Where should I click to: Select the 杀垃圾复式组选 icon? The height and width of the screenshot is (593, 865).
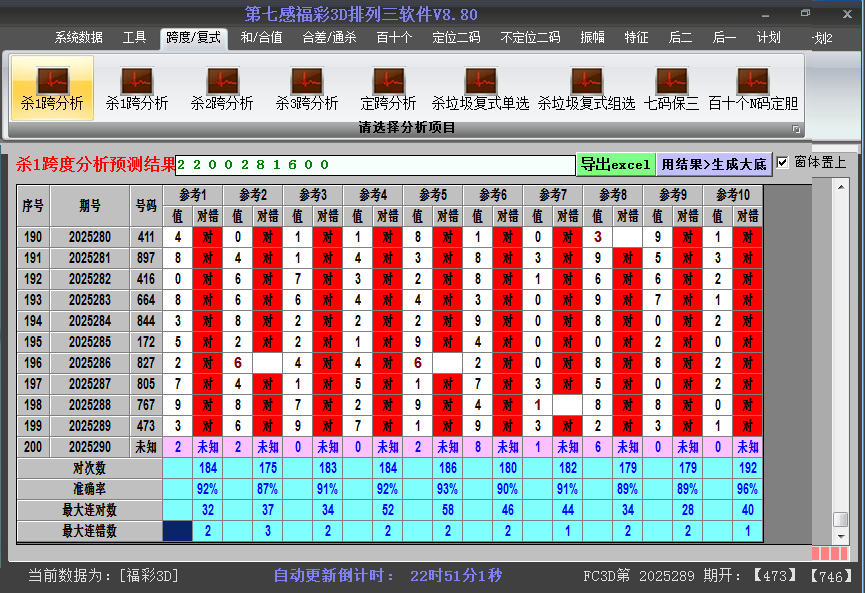click(585, 88)
